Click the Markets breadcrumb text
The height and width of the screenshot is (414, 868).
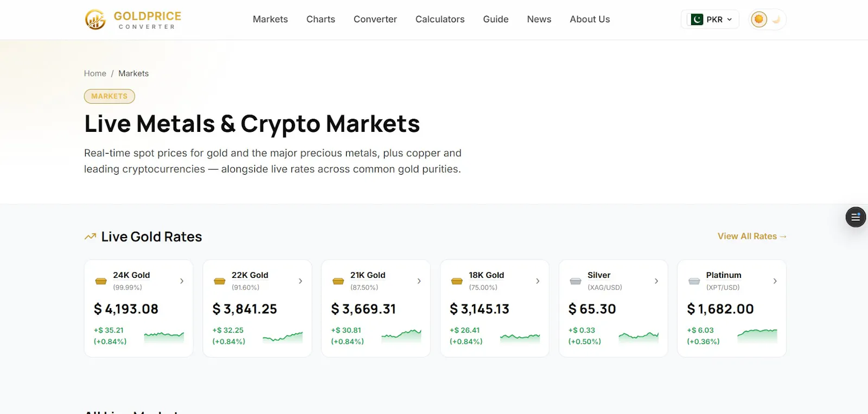click(133, 73)
